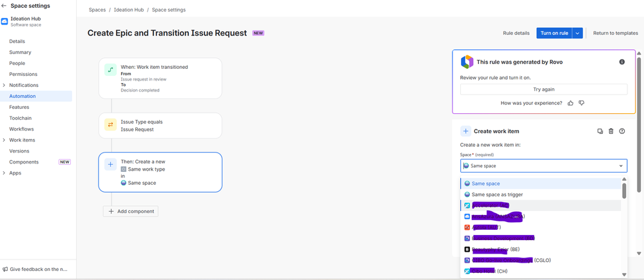This screenshot has height=280, width=644.
Task: Click the plus icon on Create a new step
Action: pyautogui.click(x=110, y=164)
